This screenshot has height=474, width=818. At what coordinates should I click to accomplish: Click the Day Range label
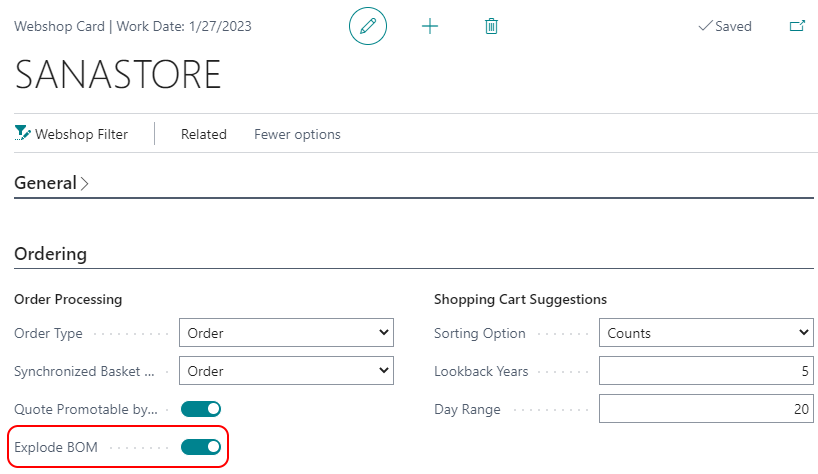pos(467,409)
